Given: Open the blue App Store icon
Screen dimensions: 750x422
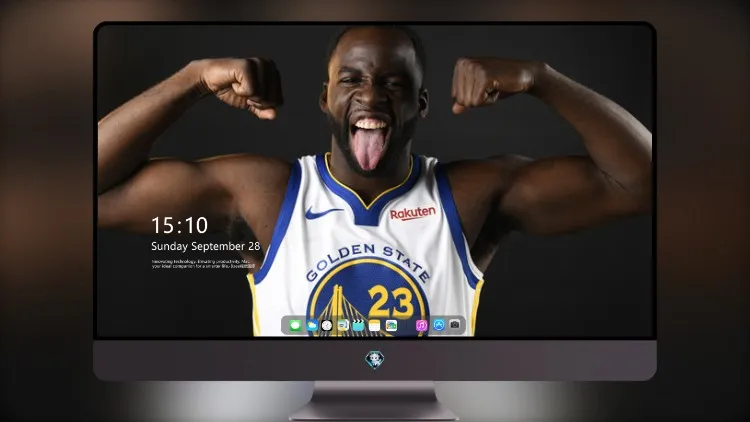Looking at the screenshot, I should pyautogui.click(x=439, y=325).
